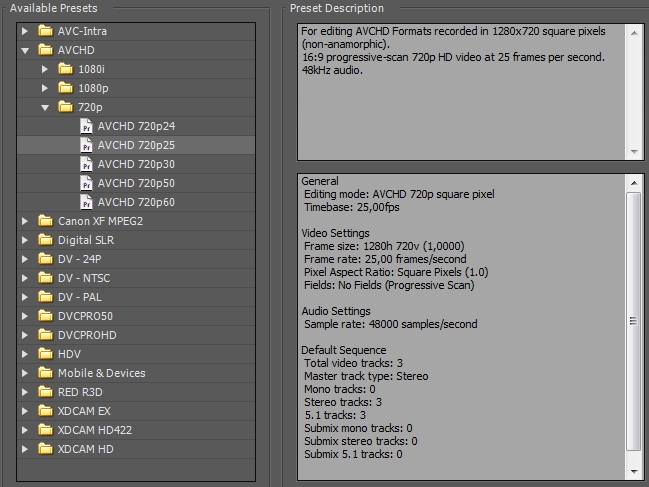Click settings summary scroll up arrow
The width and height of the screenshot is (649, 487).
pyautogui.click(x=634, y=182)
